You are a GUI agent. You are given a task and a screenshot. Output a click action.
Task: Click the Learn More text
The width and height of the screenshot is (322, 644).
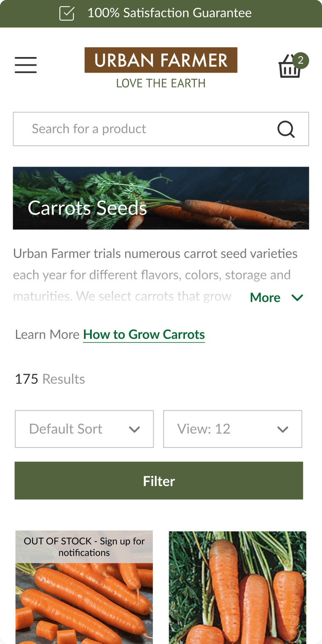[47, 334]
